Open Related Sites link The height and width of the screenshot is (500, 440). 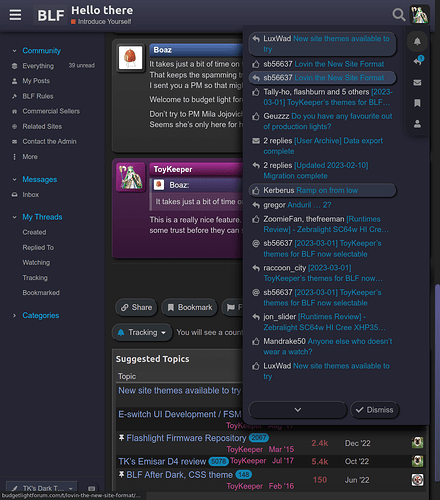(42, 126)
